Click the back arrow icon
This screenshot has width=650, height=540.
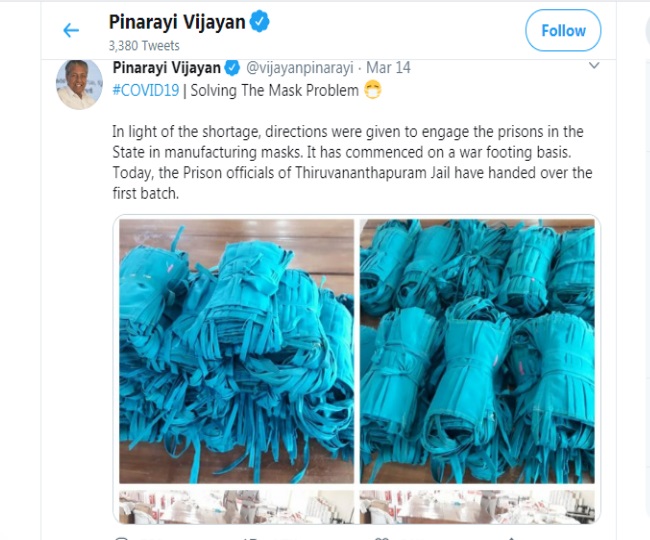pos(71,30)
